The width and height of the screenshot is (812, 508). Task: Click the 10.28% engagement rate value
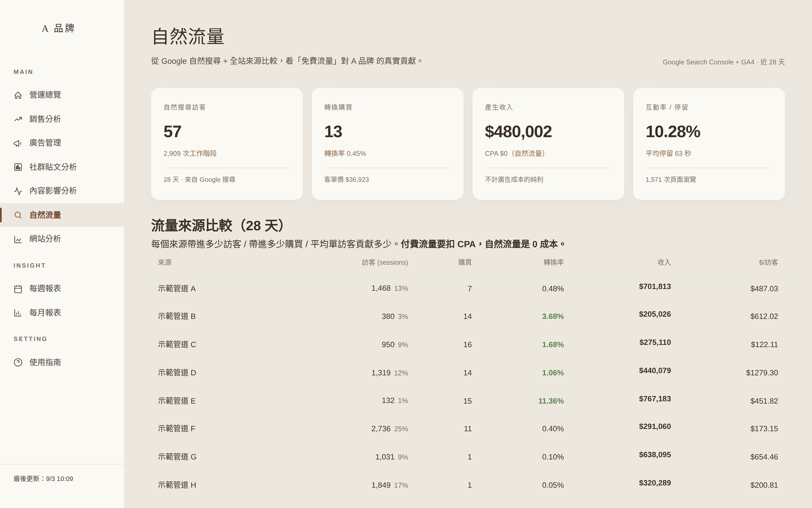[x=673, y=132]
